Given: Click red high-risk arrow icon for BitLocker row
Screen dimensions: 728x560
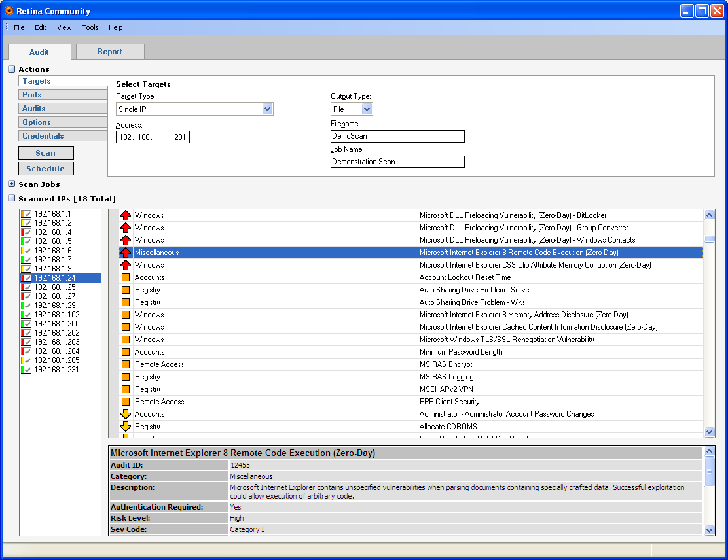Looking at the screenshot, I should pyautogui.click(x=125, y=215).
